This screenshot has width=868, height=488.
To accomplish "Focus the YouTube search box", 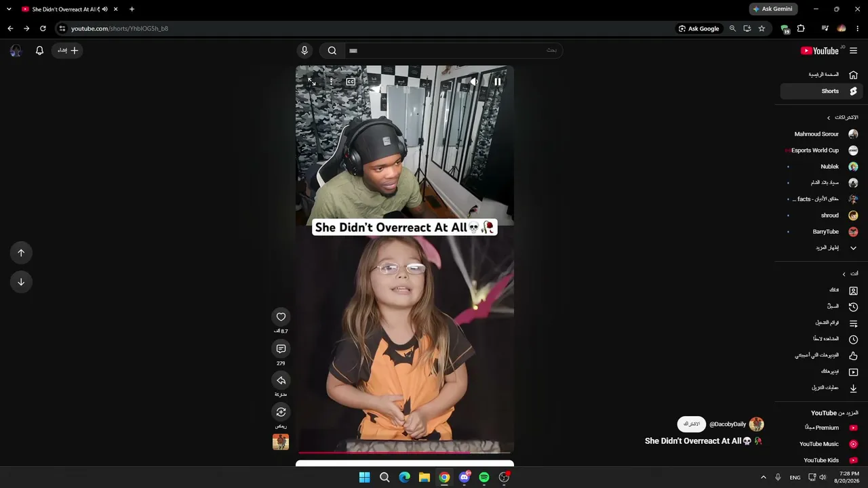I will click(454, 50).
